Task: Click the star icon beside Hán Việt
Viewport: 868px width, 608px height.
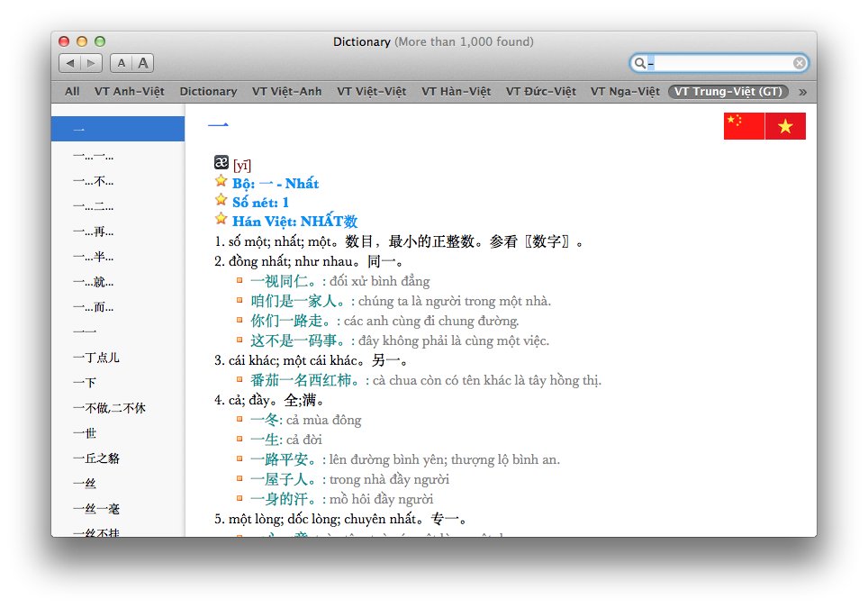Action: tap(221, 219)
